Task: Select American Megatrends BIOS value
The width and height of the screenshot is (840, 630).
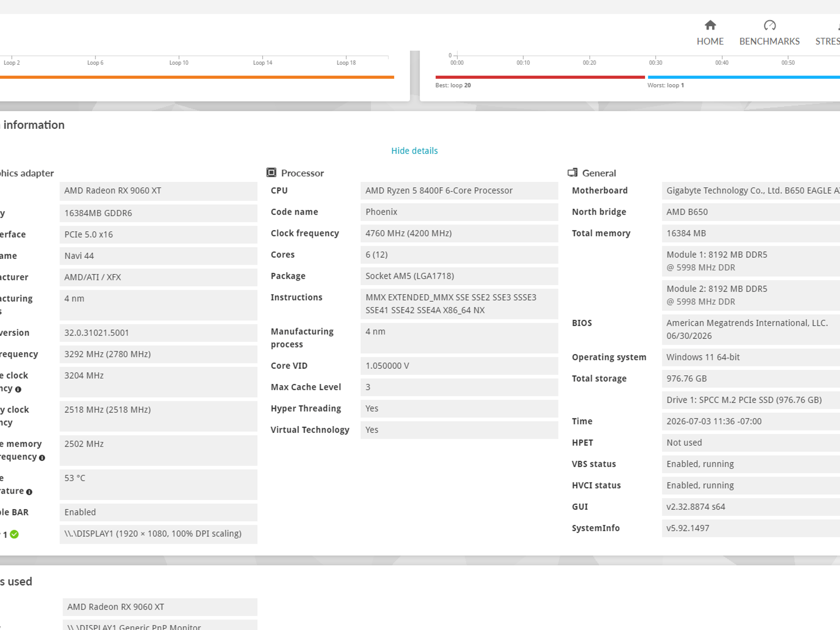Action: click(x=751, y=329)
